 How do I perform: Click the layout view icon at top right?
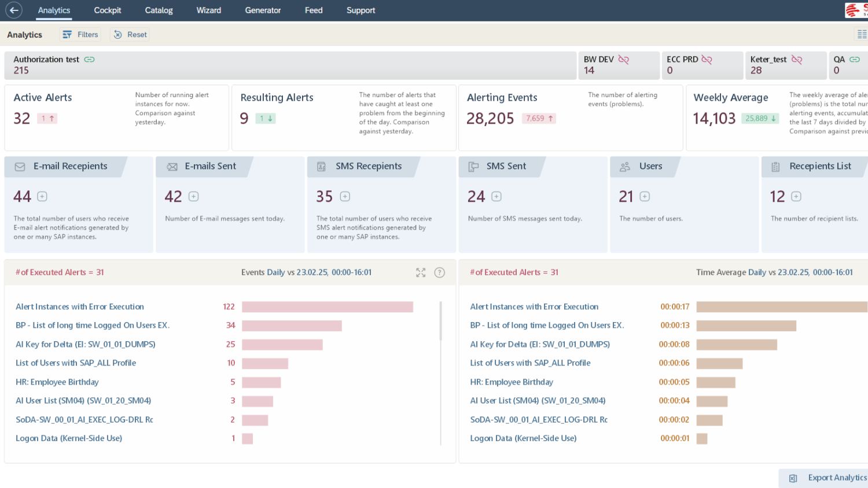pyautogui.click(x=862, y=35)
